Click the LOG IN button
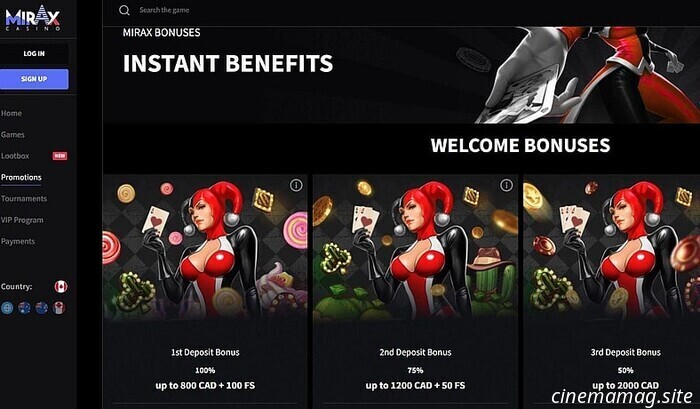This screenshot has width=700, height=409. [34, 54]
